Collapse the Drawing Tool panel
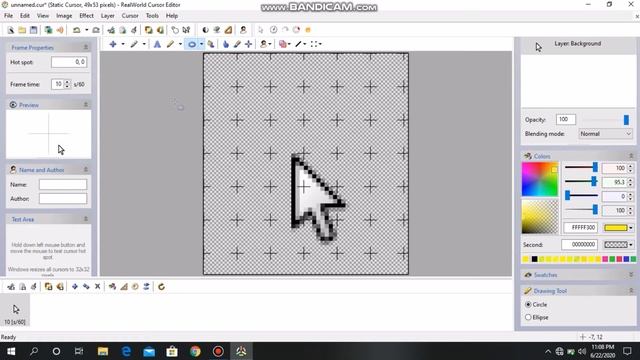This screenshot has height=360, width=640. point(631,291)
